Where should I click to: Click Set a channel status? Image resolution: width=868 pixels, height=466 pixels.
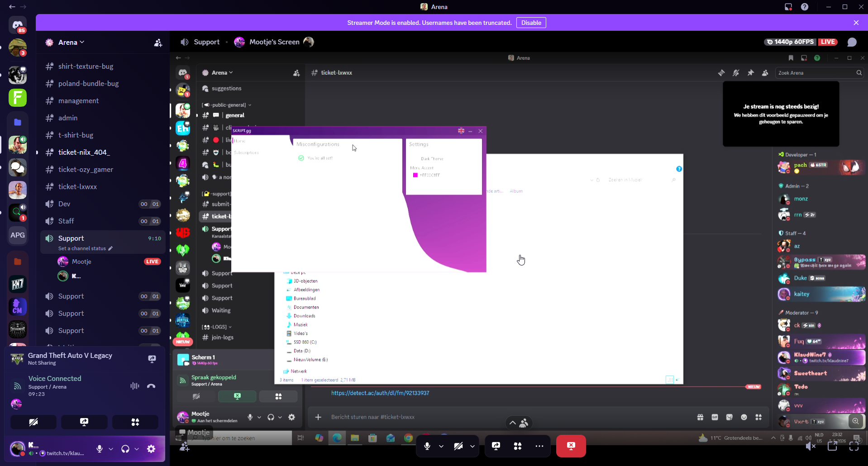click(86, 248)
